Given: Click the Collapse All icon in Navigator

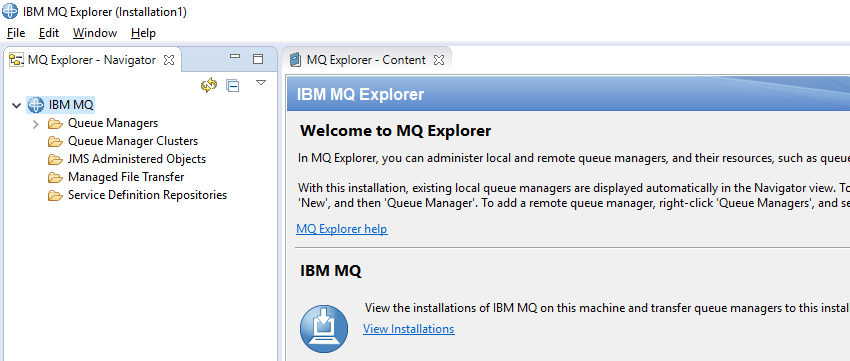Looking at the screenshot, I should (233, 86).
